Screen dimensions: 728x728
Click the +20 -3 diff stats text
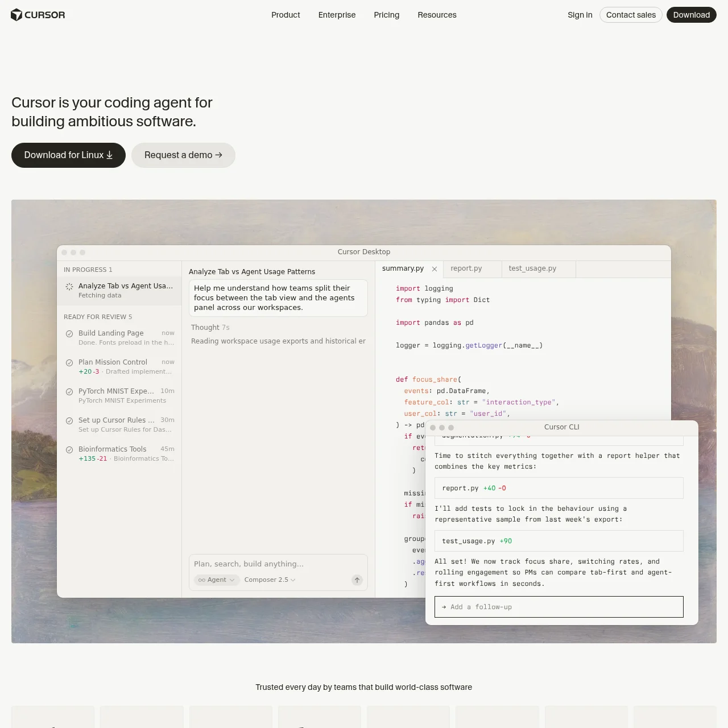click(89, 371)
